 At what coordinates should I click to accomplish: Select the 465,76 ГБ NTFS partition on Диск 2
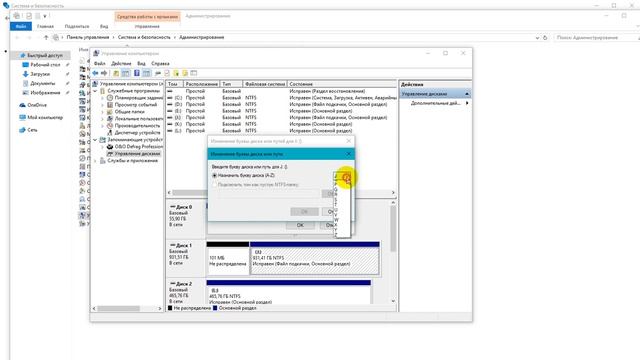click(x=289, y=292)
